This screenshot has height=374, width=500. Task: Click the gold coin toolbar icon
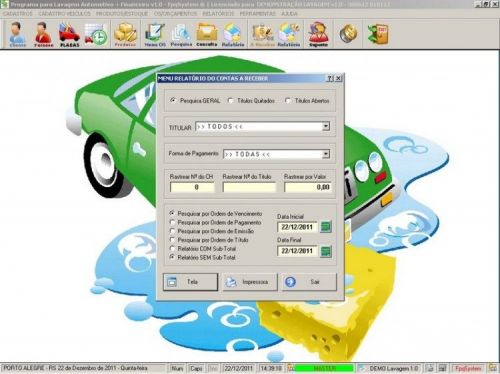pyautogui.click(x=348, y=34)
